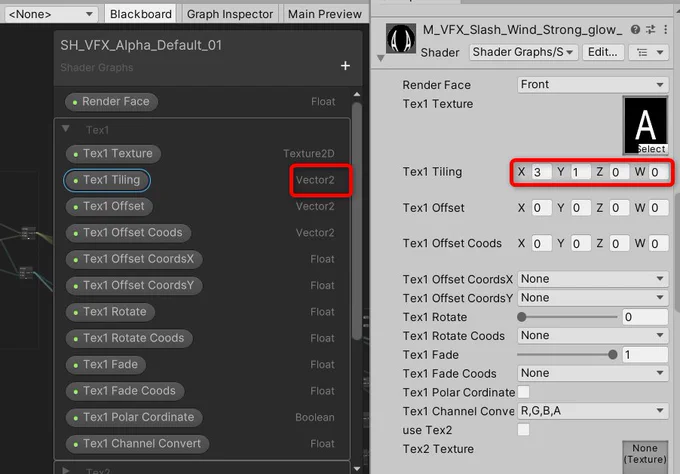Collapse the Tex1 category in Blackboard
The height and width of the screenshot is (474, 680).
[66, 129]
